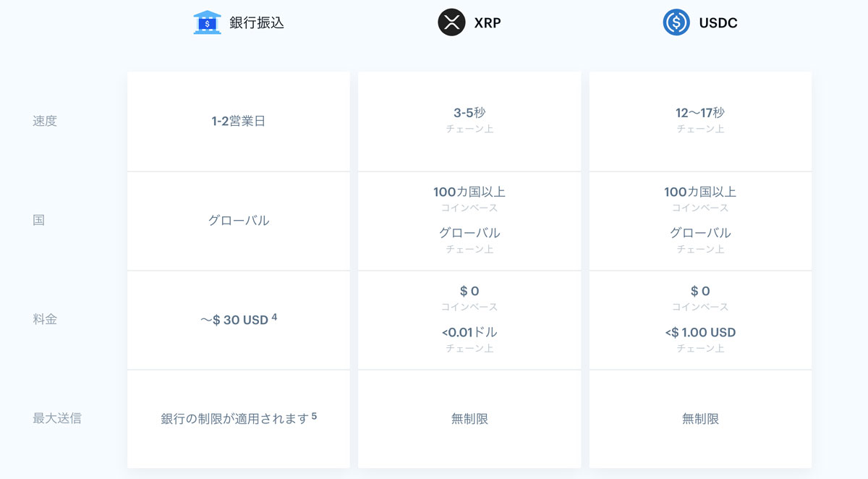This screenshot has height=479, width=868.
Task: Open footnote 5 next to bank limit text
Action: point(314,416)
